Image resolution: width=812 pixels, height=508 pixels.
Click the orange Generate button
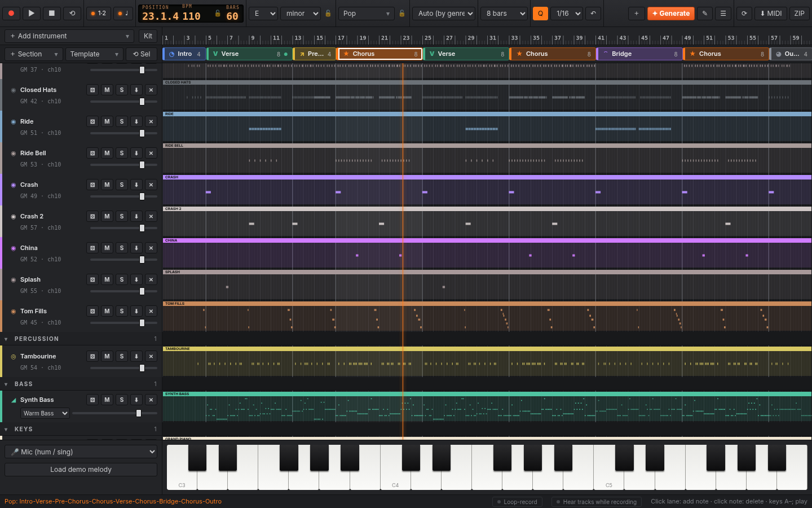click(671, 13)
